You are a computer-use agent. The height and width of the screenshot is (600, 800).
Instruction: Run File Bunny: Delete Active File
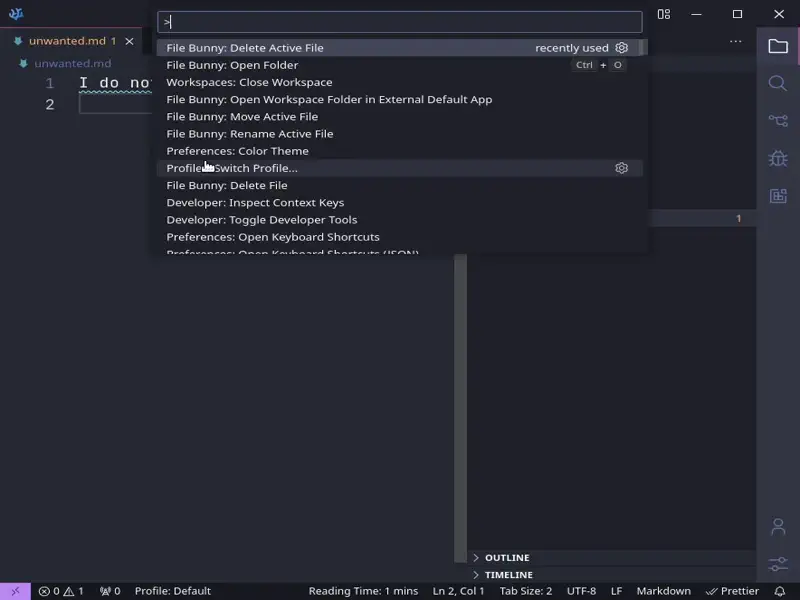tap(399, 47)
